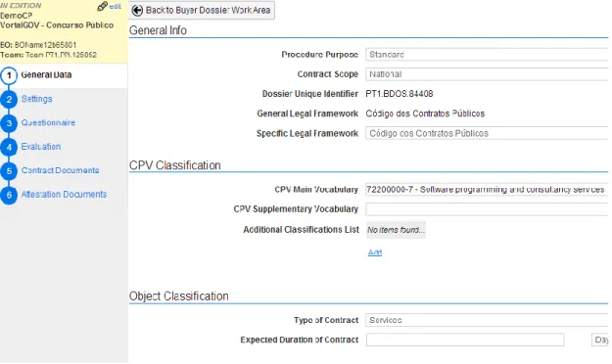Open the edit link in dossier header
The image size is (612, 364).
pos(115,6)
